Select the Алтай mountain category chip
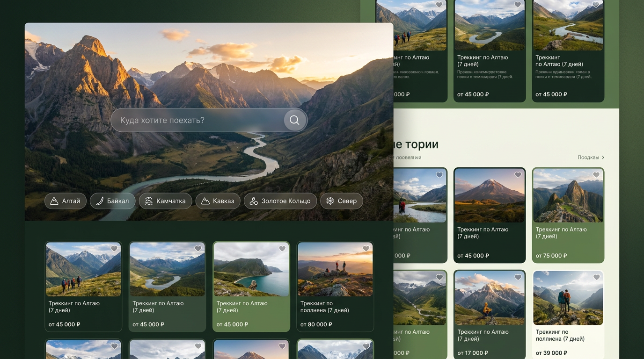The image size is (644, 359). point(66,201)
